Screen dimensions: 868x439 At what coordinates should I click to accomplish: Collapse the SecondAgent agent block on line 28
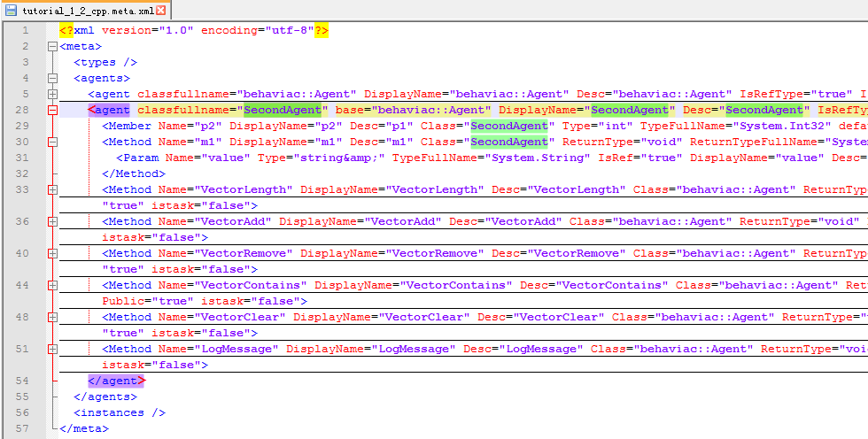(52, 110)
